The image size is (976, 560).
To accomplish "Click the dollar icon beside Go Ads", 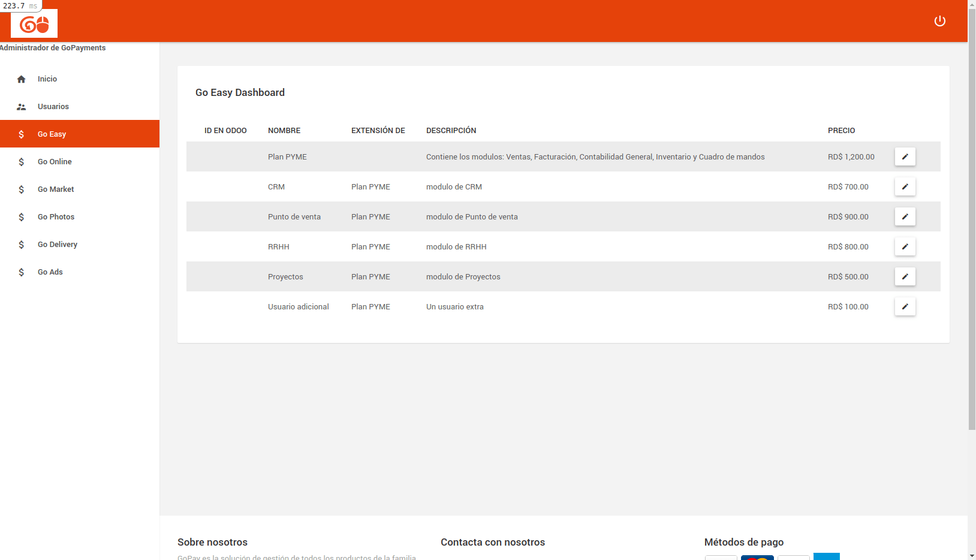I will pyautogui.click(x=22, y=272).
